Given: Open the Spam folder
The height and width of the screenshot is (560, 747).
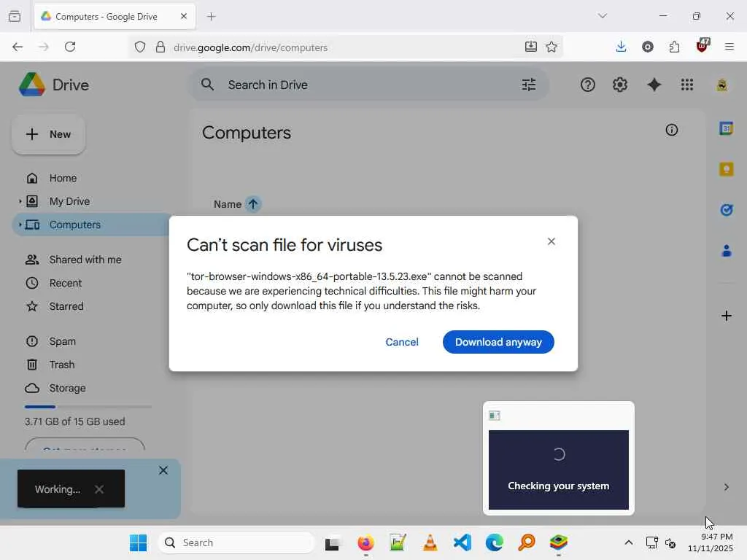Looking at the screenshot, I should [x=63, y=341].
